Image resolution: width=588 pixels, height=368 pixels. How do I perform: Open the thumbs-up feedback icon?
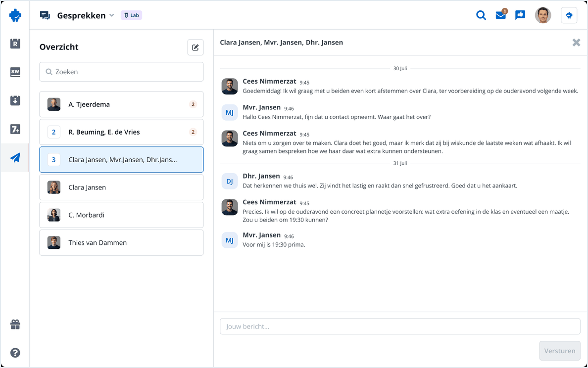click(520, 15)
